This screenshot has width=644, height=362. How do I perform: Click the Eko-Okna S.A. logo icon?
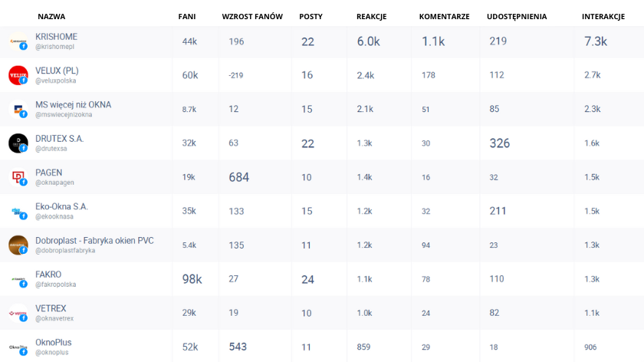pos(18,211)
